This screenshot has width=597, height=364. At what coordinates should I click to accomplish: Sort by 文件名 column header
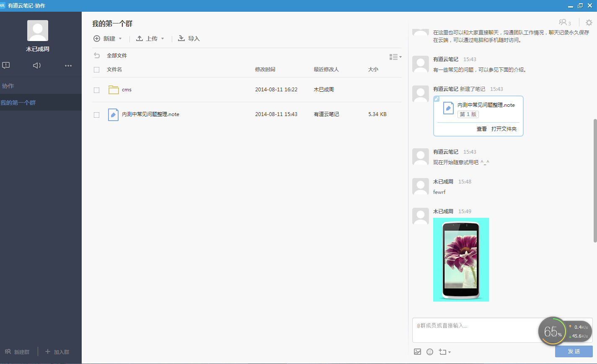point(114,70)
